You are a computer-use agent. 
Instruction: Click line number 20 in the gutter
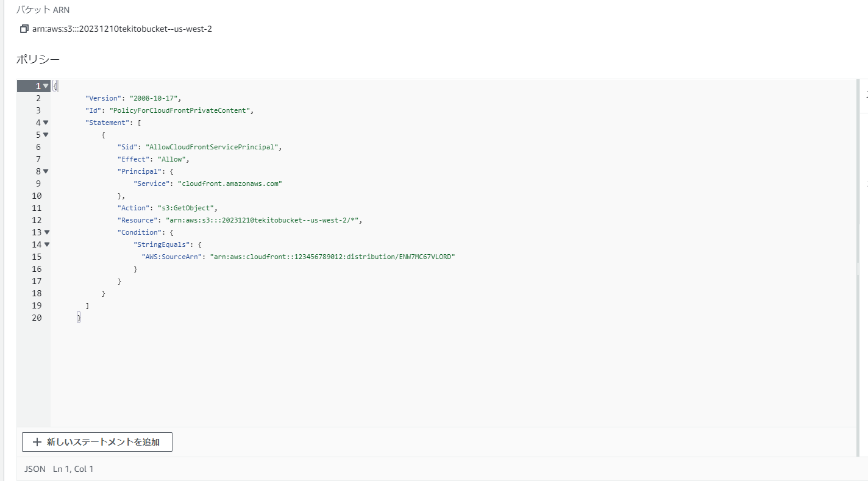point(37,318)
